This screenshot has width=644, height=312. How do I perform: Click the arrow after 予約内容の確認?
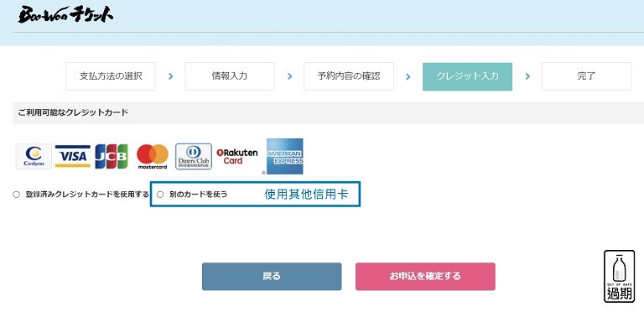408,76
